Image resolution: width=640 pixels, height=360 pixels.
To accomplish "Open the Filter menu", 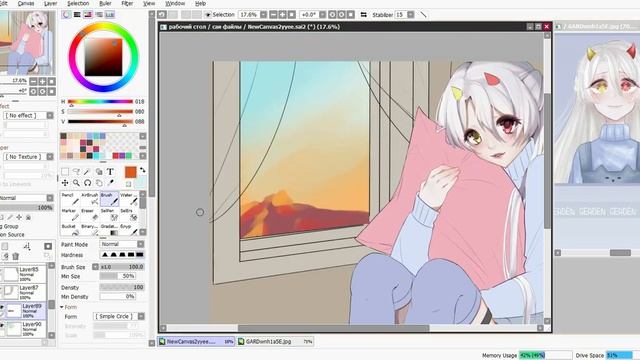I will [x=127, y=3].
